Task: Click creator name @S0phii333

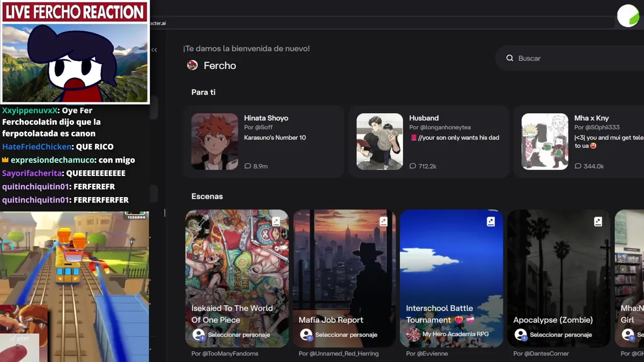Action: 603,128
